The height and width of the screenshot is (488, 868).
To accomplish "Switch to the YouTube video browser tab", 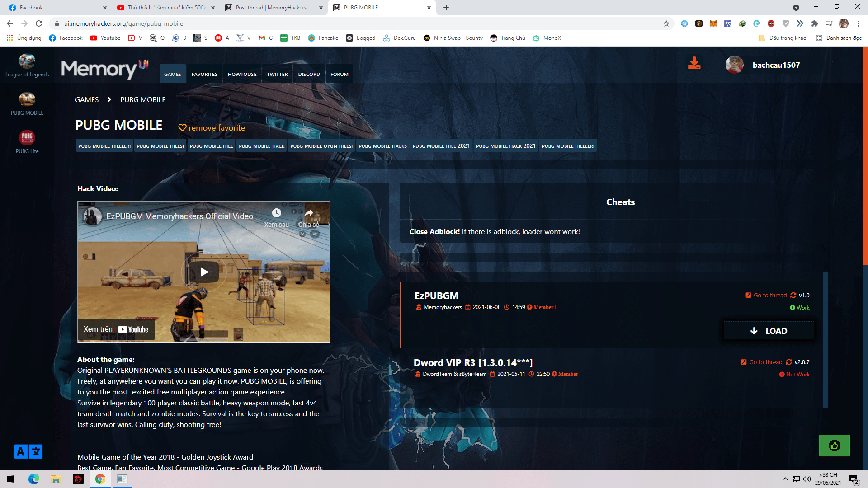I will point(166,8).
